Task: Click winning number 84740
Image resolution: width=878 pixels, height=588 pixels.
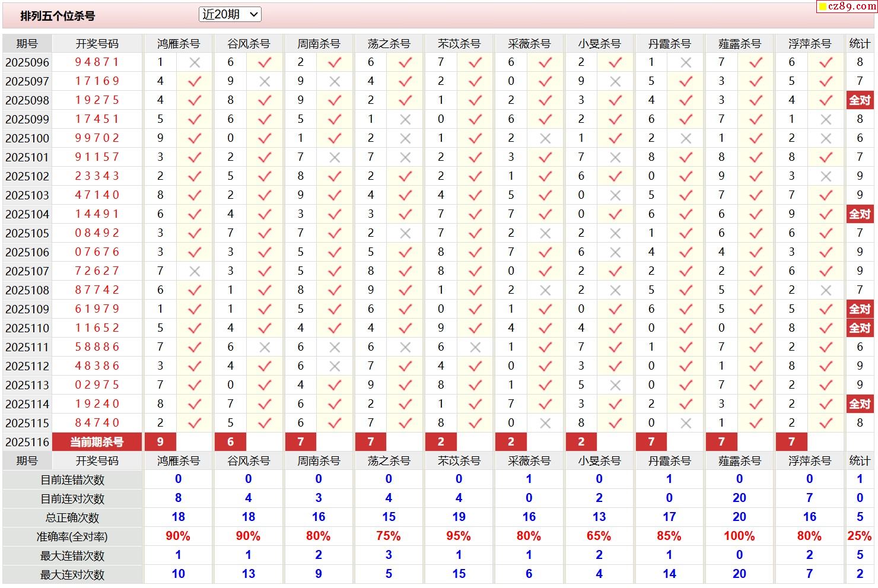Action: click(97, 422)
